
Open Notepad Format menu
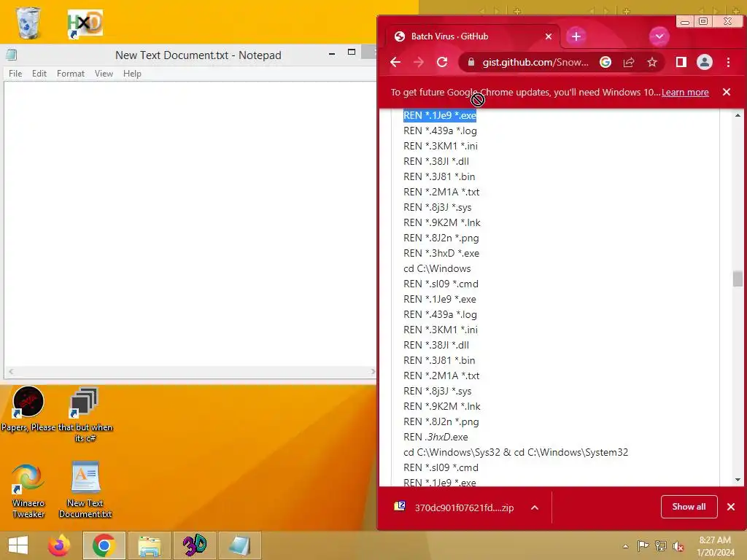tap(71, 74)
